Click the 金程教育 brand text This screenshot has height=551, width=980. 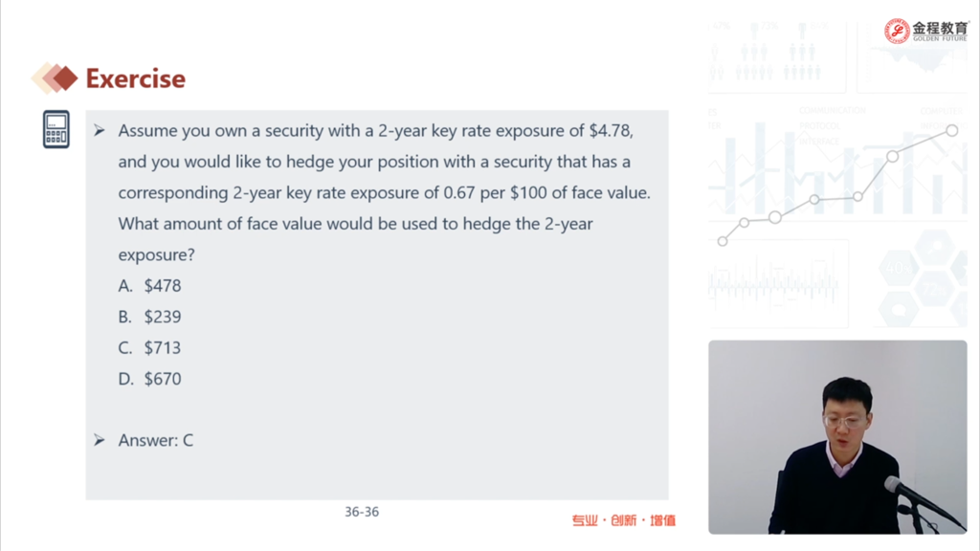click(x=939, y=27)
